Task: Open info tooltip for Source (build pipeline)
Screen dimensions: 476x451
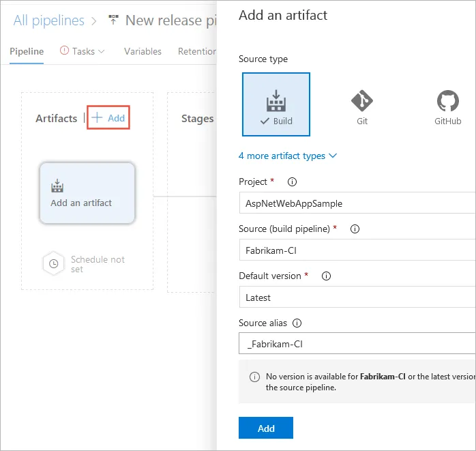Action: pyautogui.click(x=355, y=229)
